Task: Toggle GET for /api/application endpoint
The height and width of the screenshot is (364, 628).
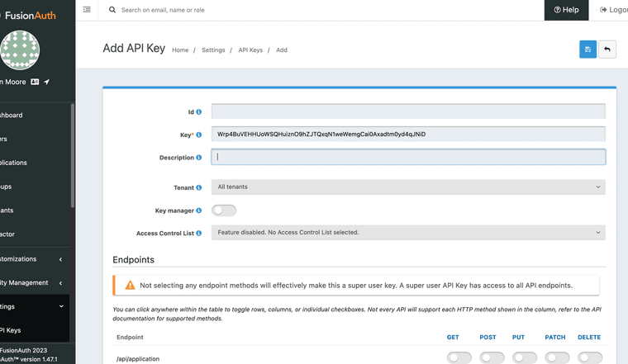Action: point(459,358)
